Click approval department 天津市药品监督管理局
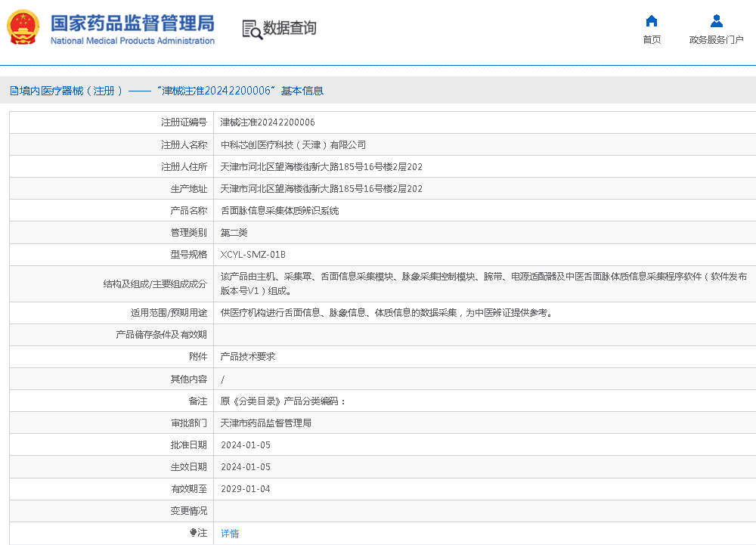The height and width of the screenshot is (545, 756). tap(265, 423)
